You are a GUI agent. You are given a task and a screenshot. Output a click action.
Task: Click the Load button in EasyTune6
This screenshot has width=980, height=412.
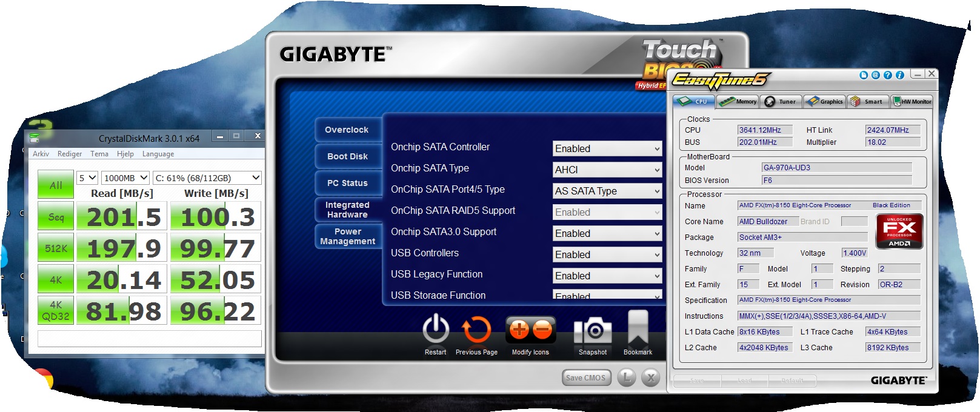tap(745, 380)
